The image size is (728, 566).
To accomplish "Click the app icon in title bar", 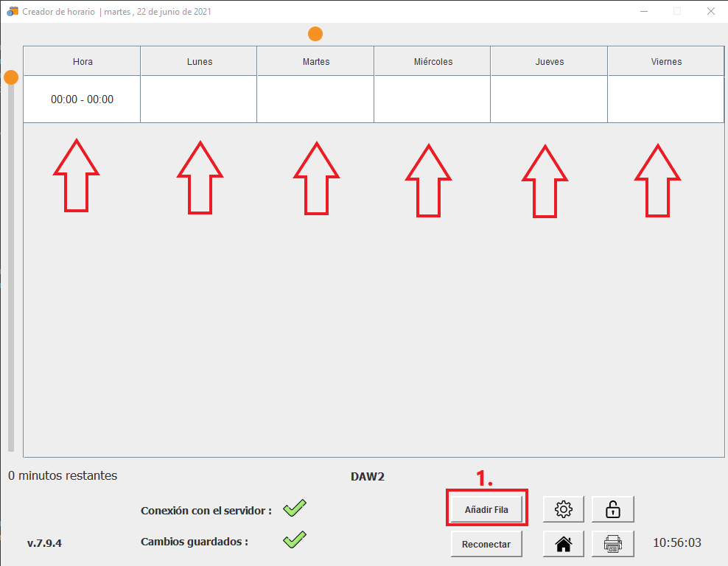I will point(13,12).
